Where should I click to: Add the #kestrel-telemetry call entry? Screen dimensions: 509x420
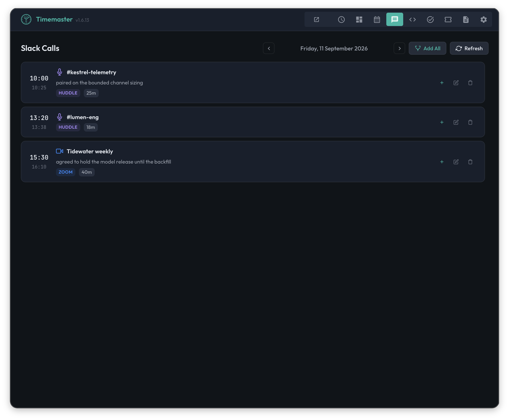[x=442, y=83]
